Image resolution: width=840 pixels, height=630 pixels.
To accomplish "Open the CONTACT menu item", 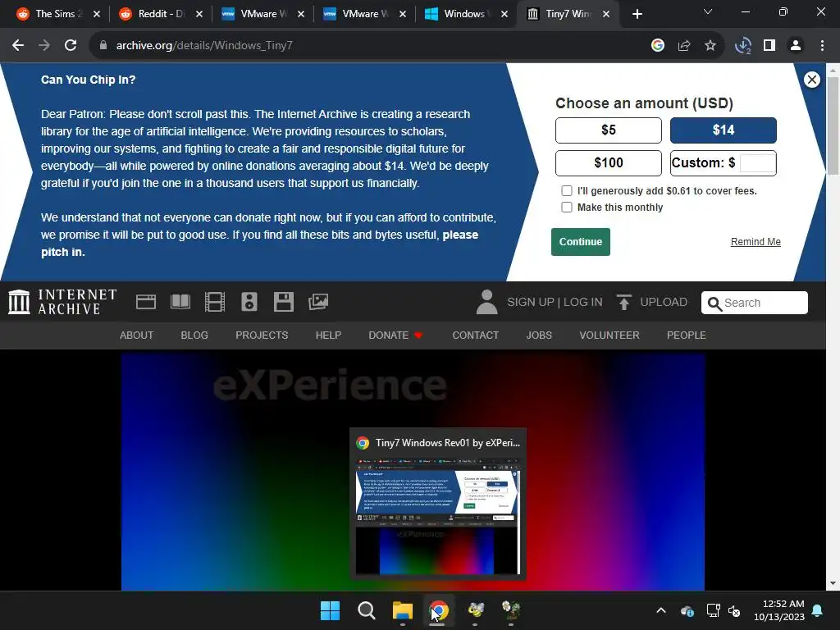I will coord(476,336).
